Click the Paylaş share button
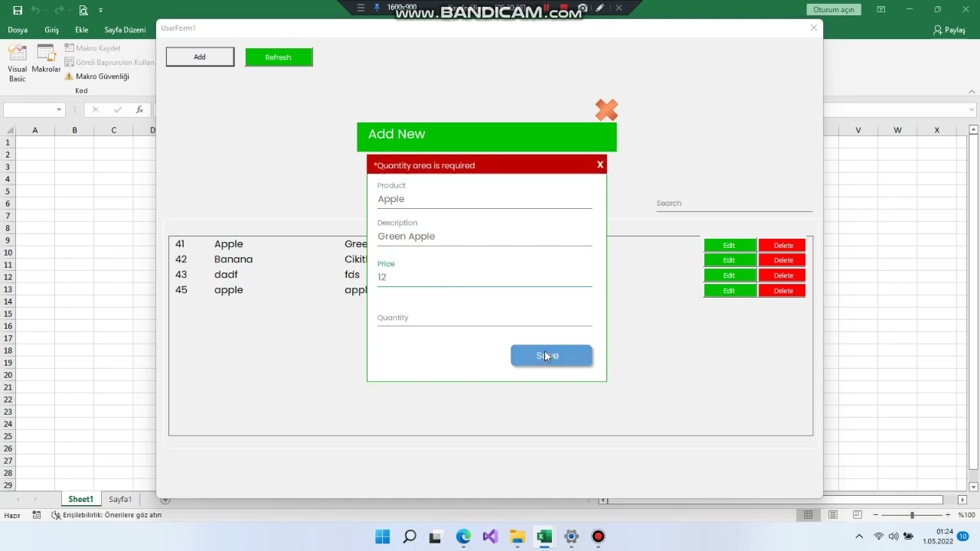 (949, 30)
